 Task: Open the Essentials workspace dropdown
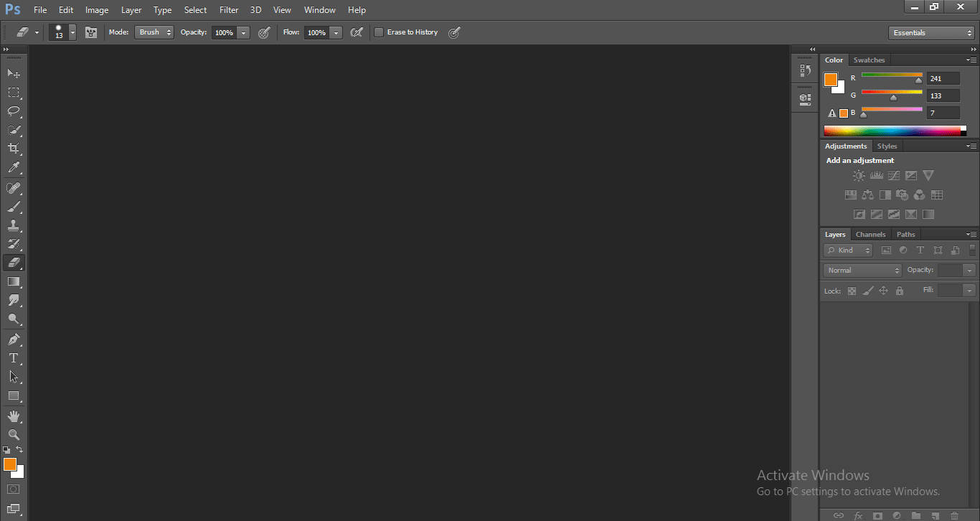(930, 32)
